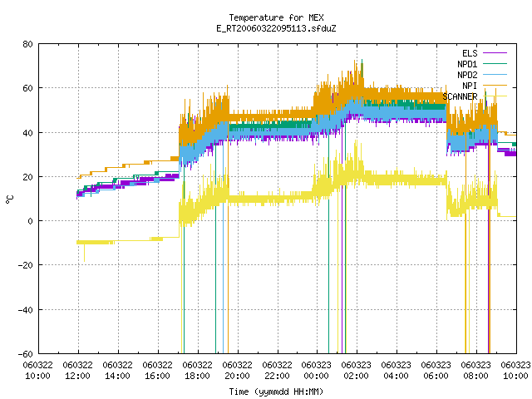Click the purple ELS legend line sample

[495, 53]
